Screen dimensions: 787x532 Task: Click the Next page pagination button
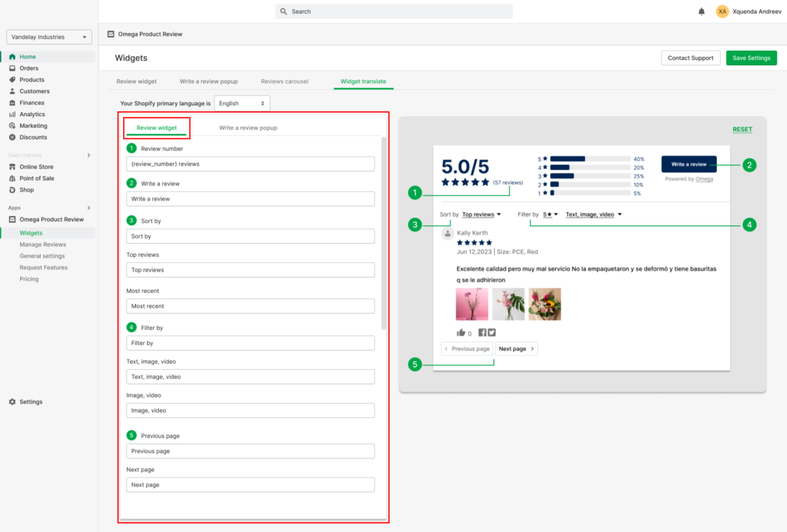[516, 349]
